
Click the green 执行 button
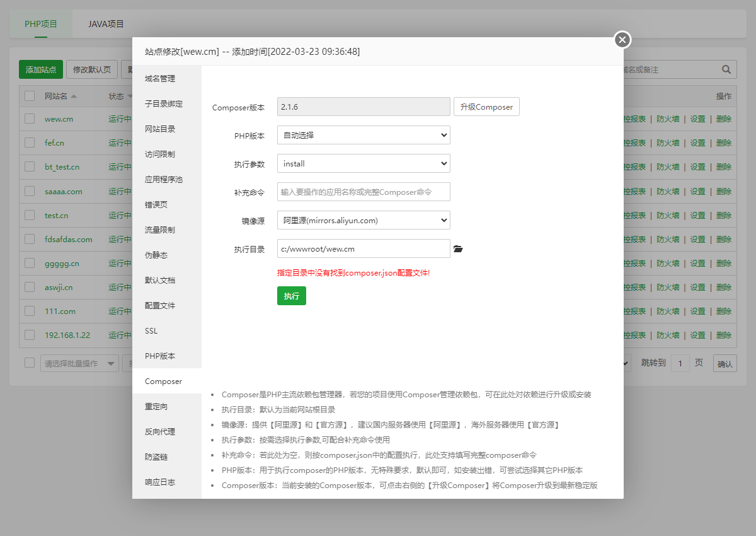click(291, 294)
